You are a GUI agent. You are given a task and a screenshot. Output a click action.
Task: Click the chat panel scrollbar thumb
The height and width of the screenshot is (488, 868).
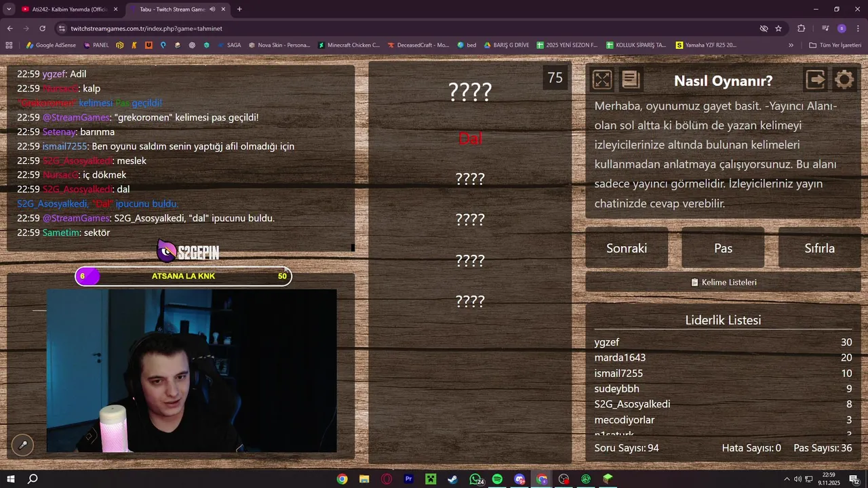[353, 247]
